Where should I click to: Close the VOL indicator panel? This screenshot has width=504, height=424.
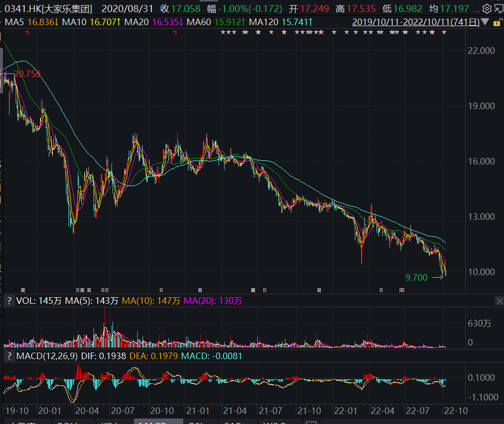[499, 301]
